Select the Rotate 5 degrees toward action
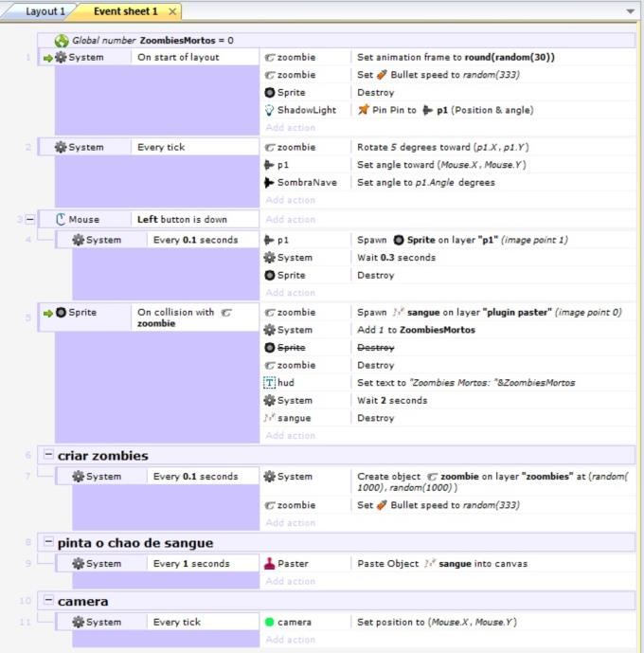 pyautogui.click(x=443, y=147)
